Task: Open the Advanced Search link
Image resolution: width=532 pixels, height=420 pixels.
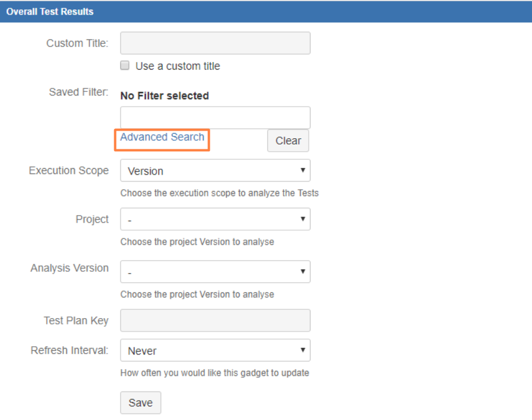Action: click(162, 137)
